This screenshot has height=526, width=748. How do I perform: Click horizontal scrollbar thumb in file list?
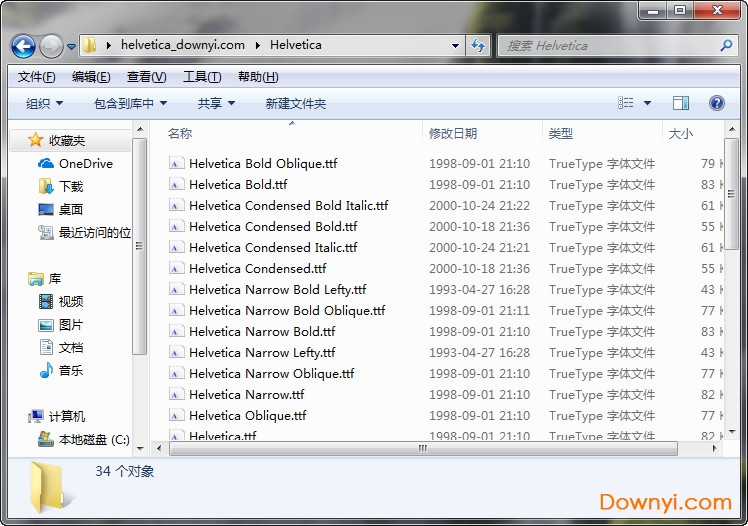[423, 448]
